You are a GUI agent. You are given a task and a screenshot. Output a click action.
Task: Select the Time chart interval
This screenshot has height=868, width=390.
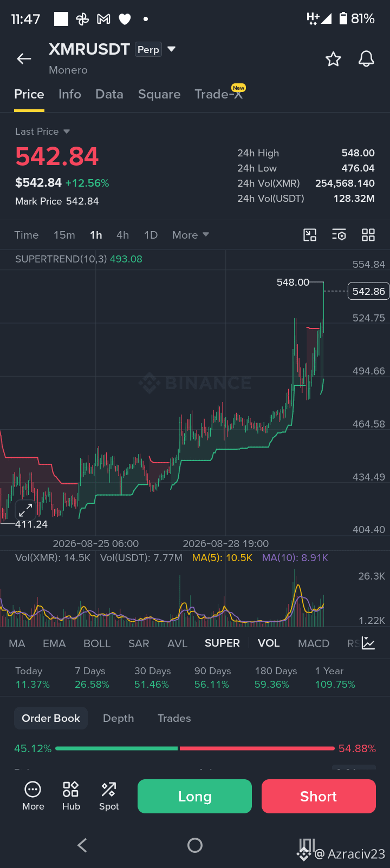tap(27, 235)
